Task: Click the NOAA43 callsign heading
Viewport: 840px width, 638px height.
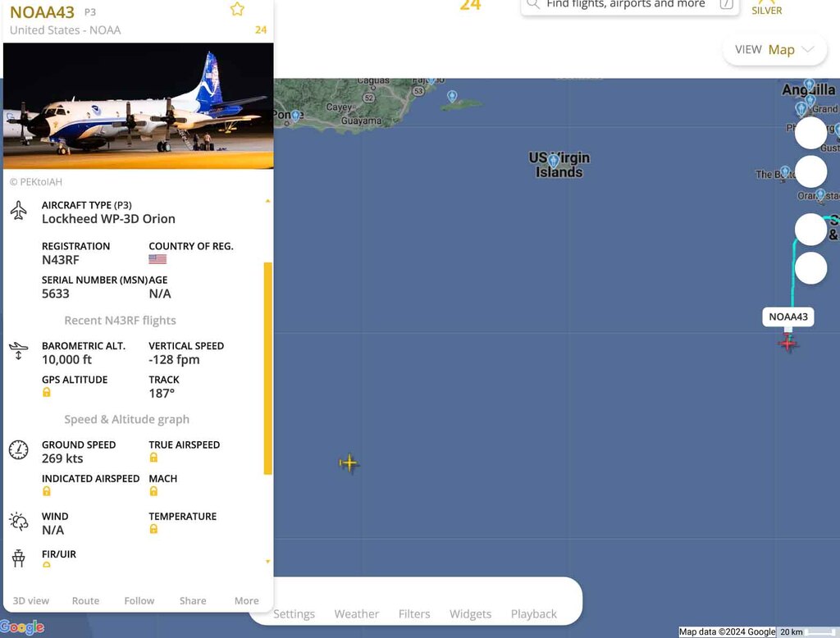Action: click(43, 11)
